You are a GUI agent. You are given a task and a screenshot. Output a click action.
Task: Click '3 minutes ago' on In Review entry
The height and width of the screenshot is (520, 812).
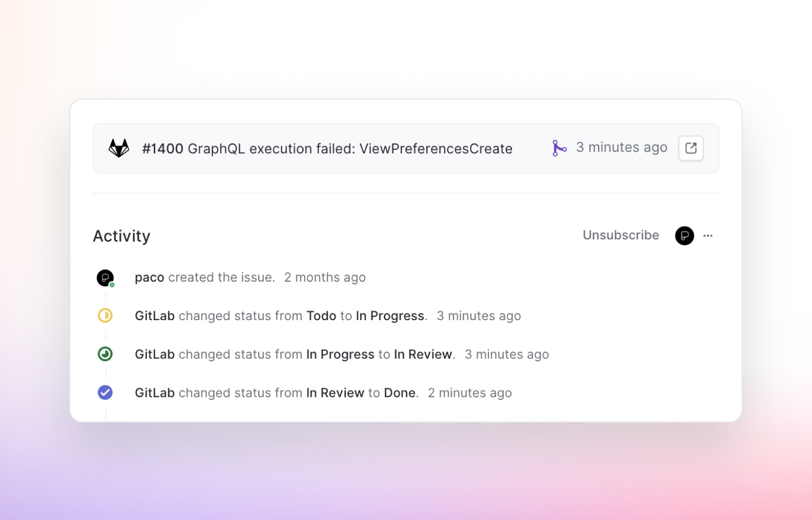pyautogui.click(x=507, y=354)
